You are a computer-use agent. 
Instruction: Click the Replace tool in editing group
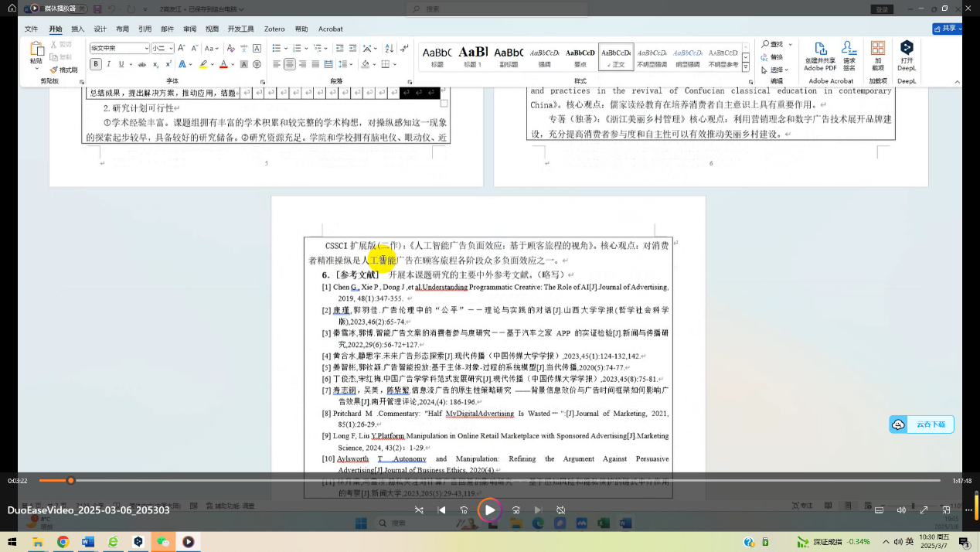771,57
